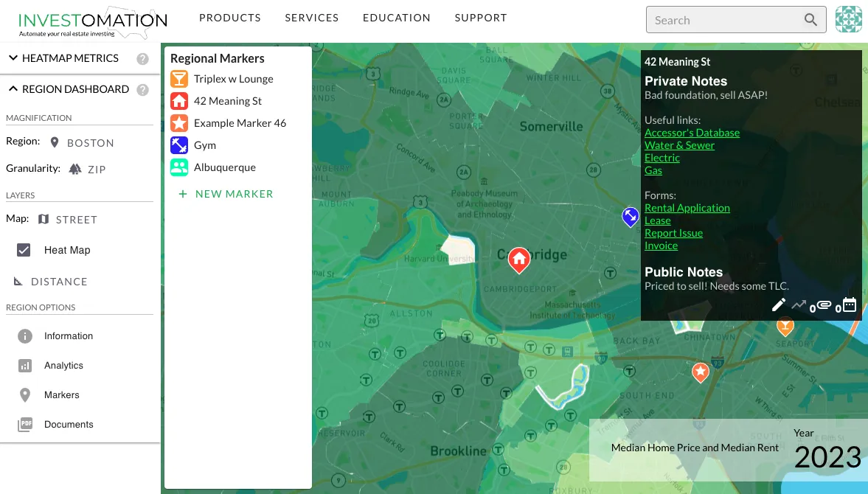This screenshot has width=868, height=494.
Task: Open the Education menu
Action: [396, 18]
